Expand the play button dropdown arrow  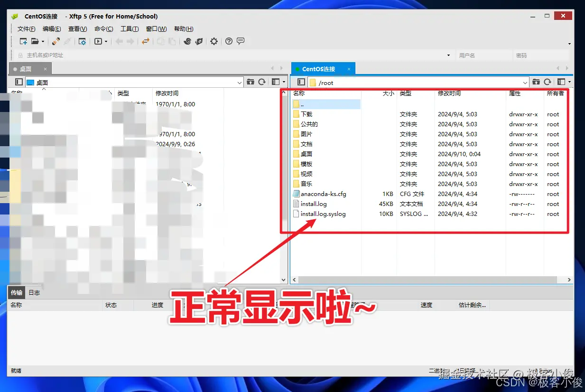tap(106, 41)
